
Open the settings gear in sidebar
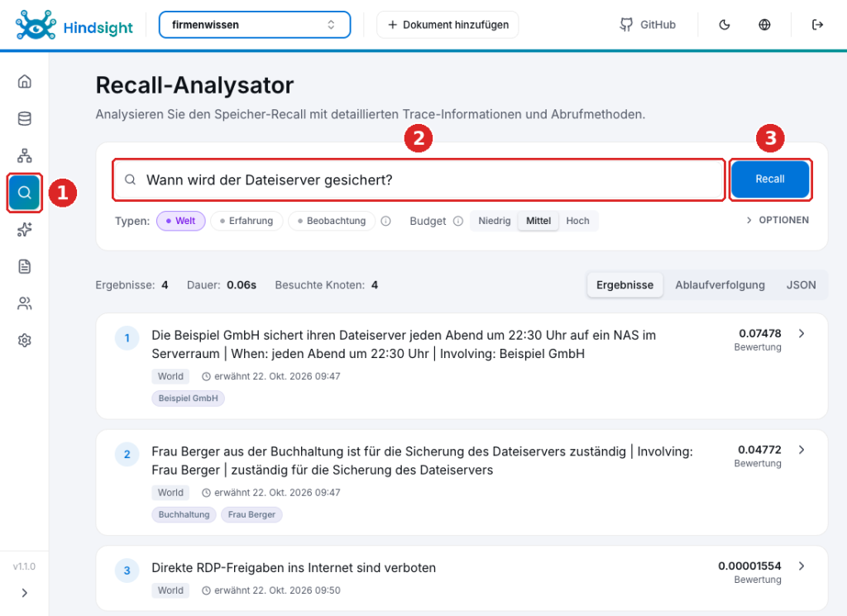pyautogui.click(x=24, y=340)
